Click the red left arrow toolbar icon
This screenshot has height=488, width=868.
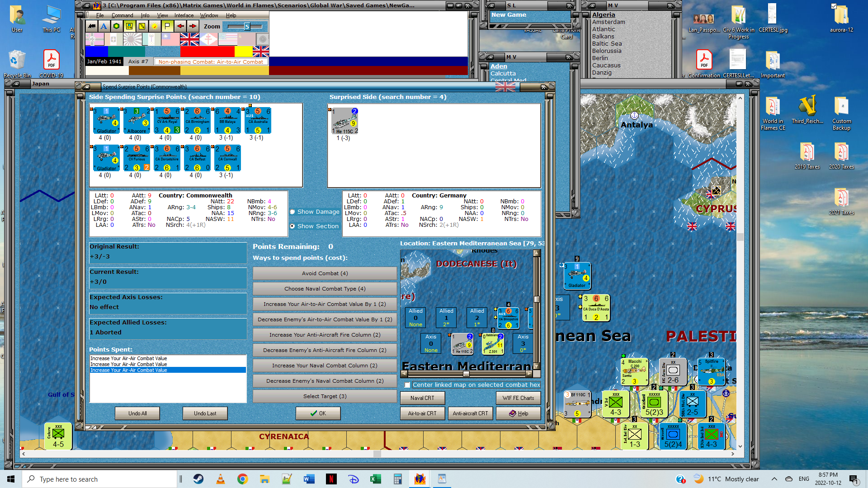(x=180, y=26)
